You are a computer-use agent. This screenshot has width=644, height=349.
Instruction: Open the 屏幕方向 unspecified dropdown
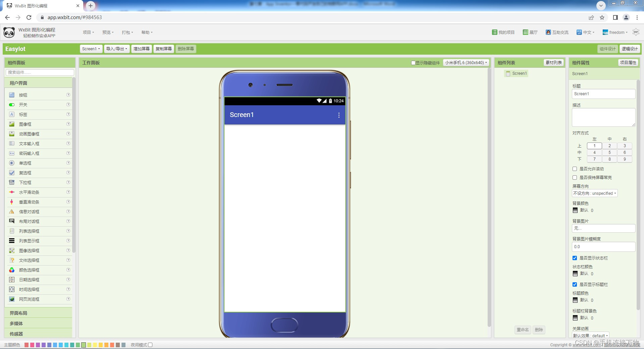[x=594, y=193]
